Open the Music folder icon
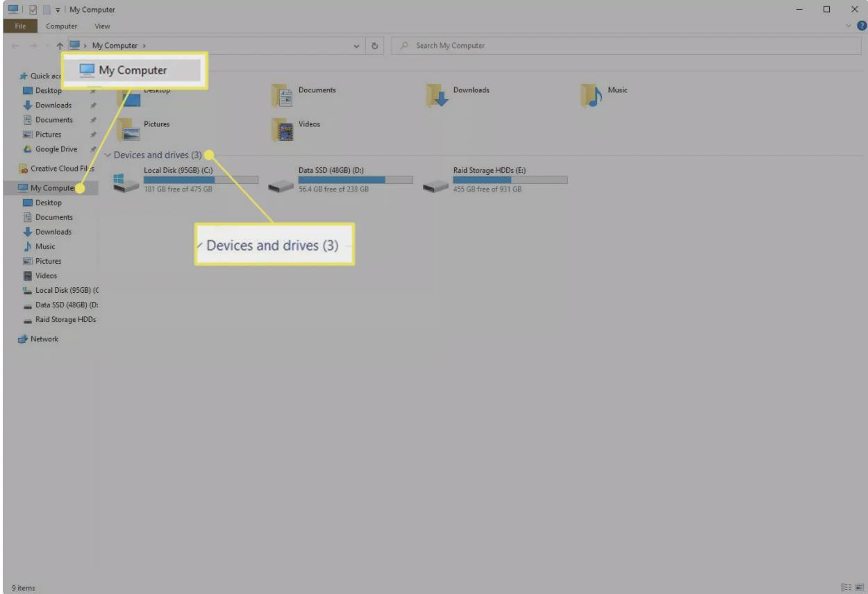The height and width of the screenshot is (594, 868). coord(592,96)
